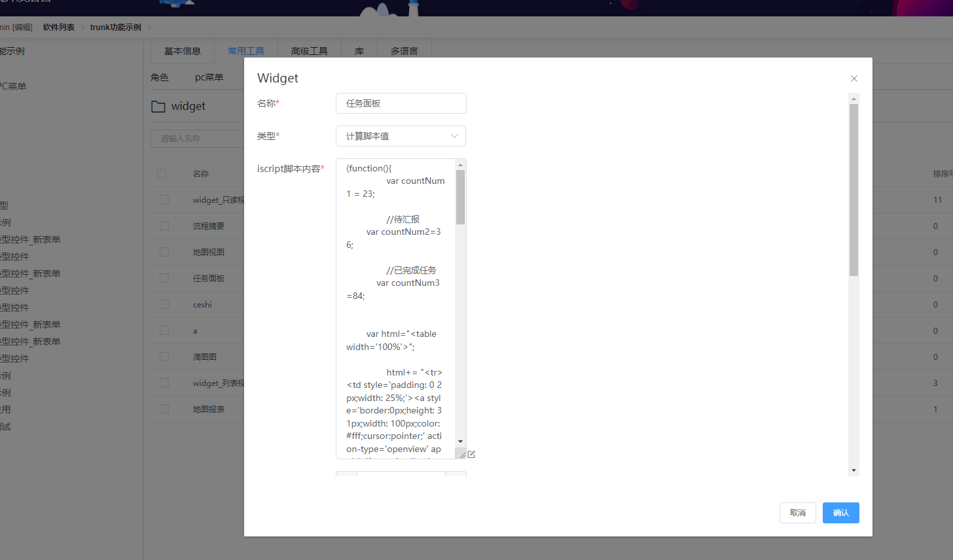Check the ceshi row checkbox
Image resolution: width=953 pixels, height=560 pixels.
[x=164, y=304]
